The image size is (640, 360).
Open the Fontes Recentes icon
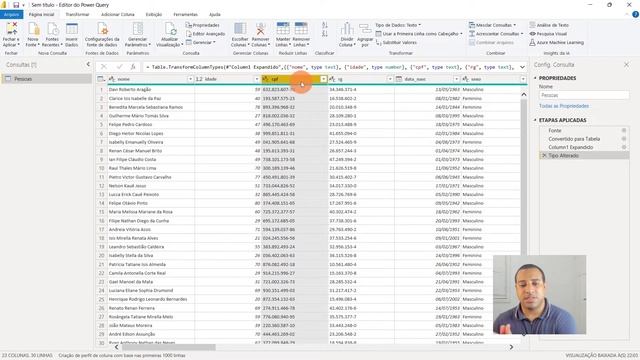pos(52,29)
